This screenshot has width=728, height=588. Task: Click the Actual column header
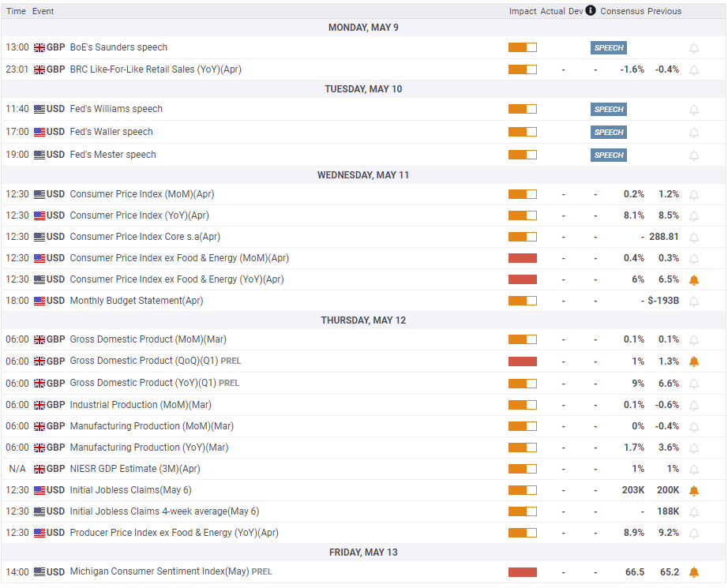point(553,11)
